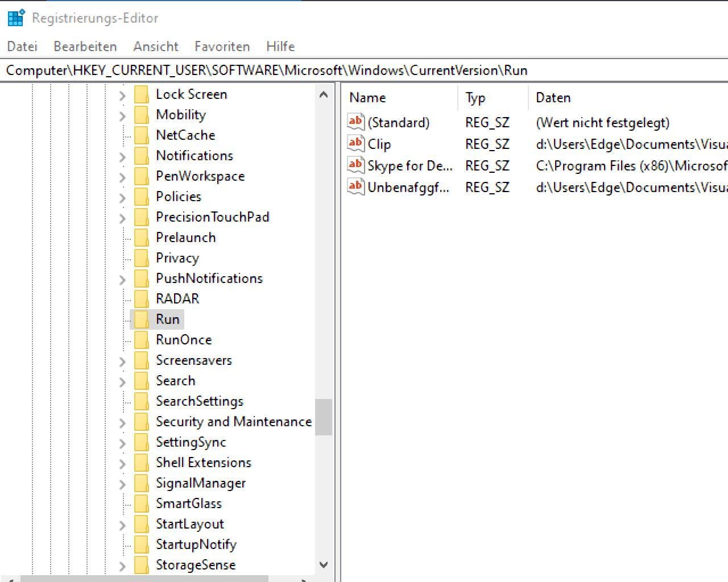The width and height of the screenshot is (728, 582).
Task: Open the Datei menu
Action: coord(22,46)
